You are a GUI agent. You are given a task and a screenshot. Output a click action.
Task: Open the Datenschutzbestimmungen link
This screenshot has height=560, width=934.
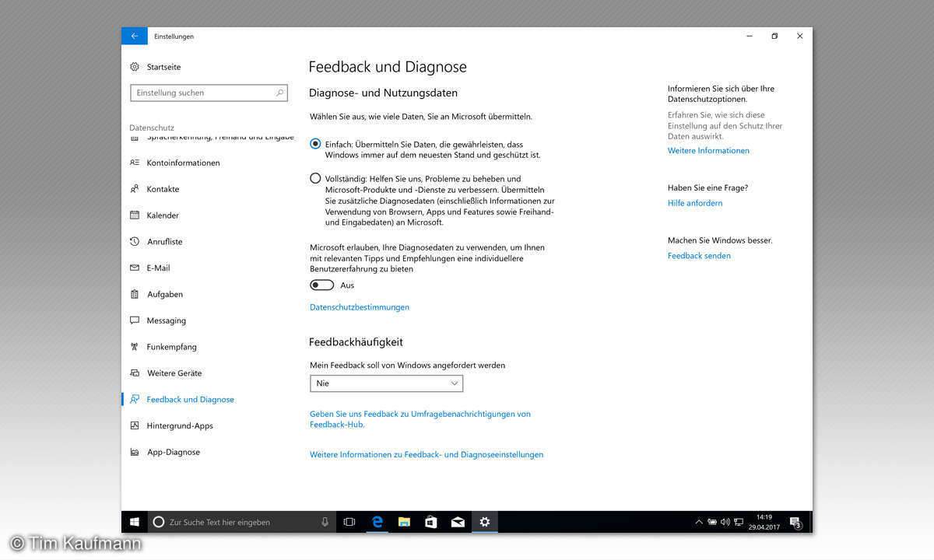360,307
